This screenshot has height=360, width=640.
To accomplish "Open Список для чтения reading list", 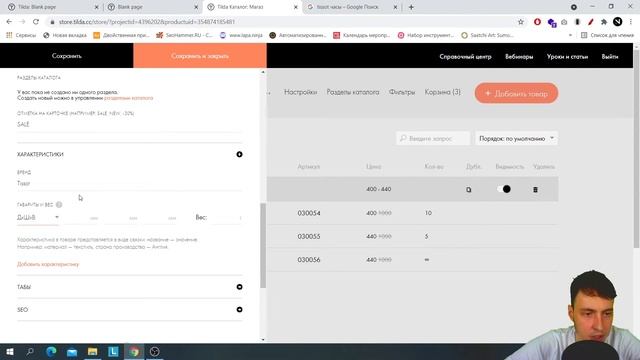I will click(x=608, y=36).
